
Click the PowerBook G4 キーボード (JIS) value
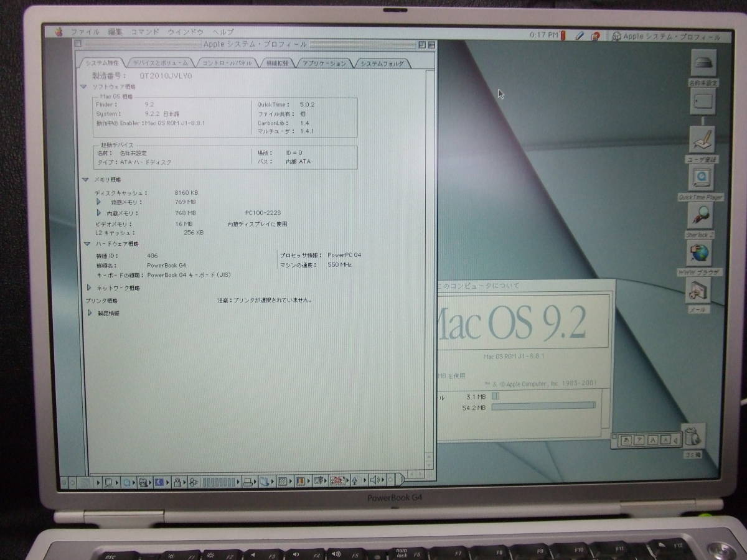point(189,274)
